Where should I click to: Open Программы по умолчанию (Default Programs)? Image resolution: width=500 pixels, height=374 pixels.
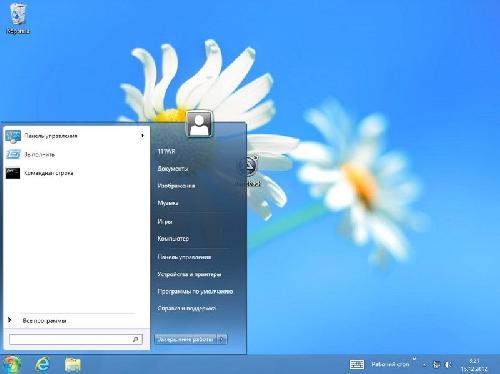[x=195, y=291]
